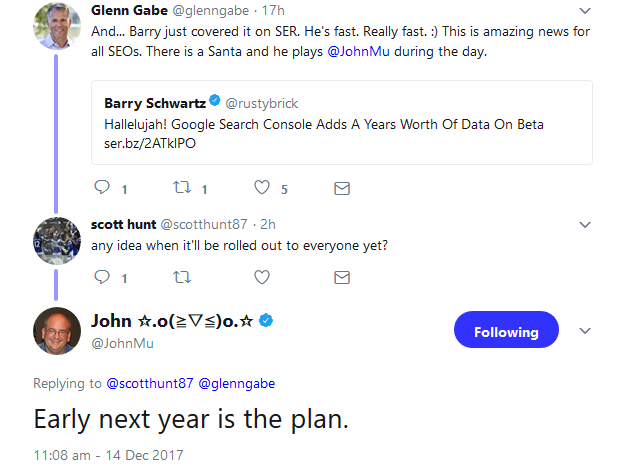The height and width of the screenshot is (469, 627).
Task: Open scott hunt's tweet options chevron
Action: click(x=586, y=224)
